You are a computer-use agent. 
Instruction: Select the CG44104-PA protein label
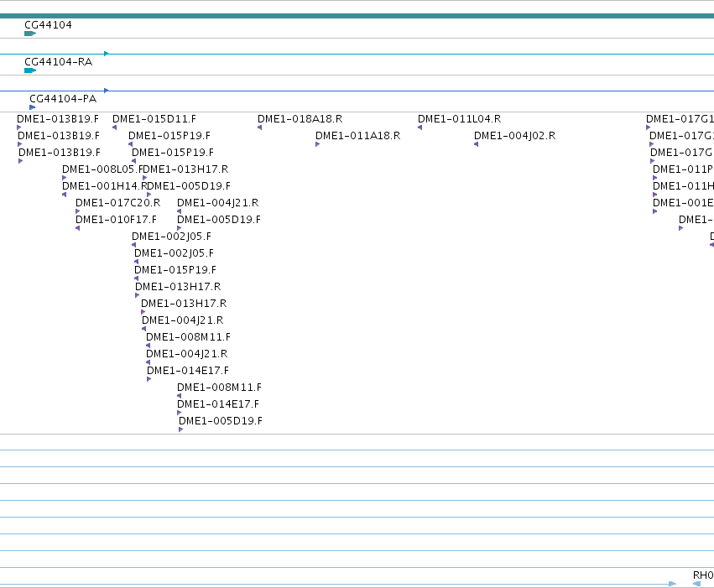tap(63, 99)
